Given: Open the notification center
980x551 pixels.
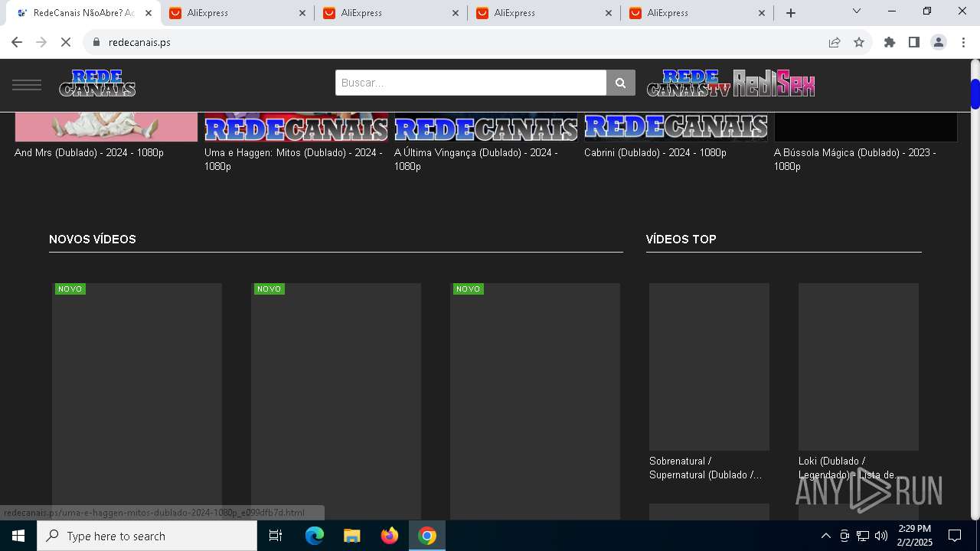Looking at the screenshot, I should 955,536.
